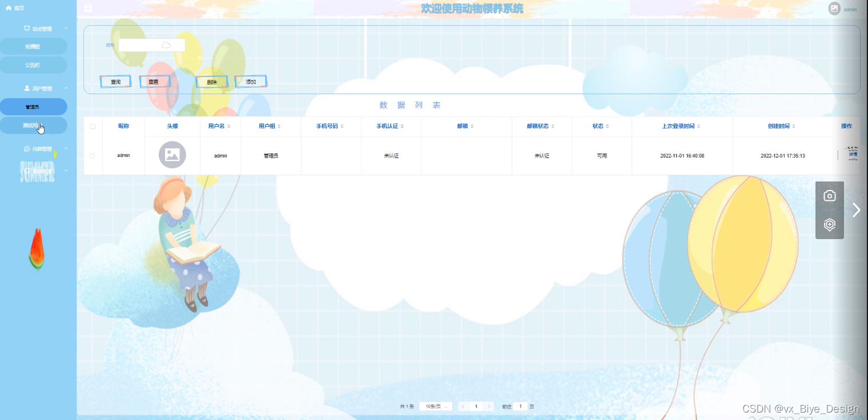868x420 pixels.
Task: Click the 站点管理 monitor icon
Action: (26, 29)
